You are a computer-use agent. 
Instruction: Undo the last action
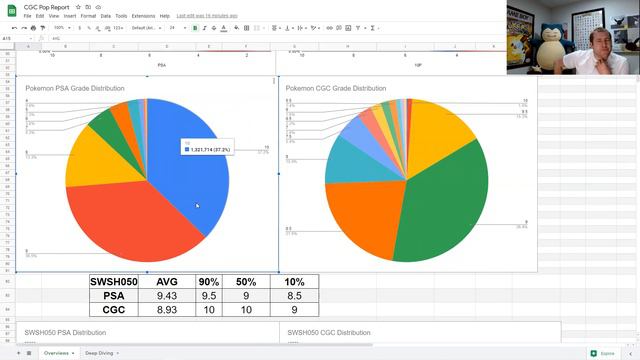[15, 28]
